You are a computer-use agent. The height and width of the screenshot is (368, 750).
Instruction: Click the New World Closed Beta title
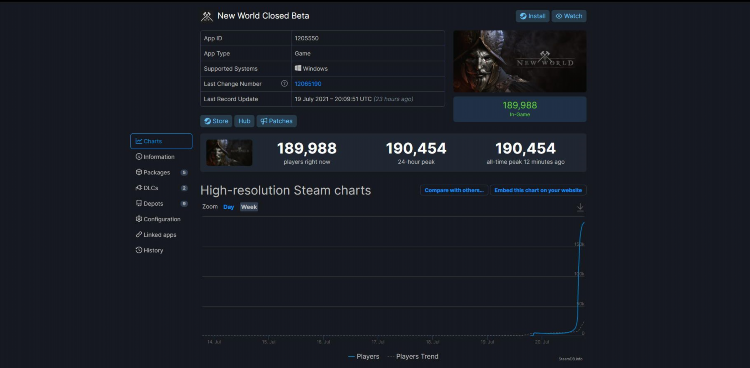coord(263,16)
